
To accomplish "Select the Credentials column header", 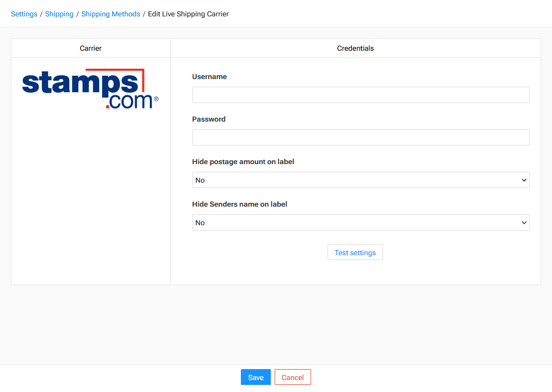I will click(355, 48).
